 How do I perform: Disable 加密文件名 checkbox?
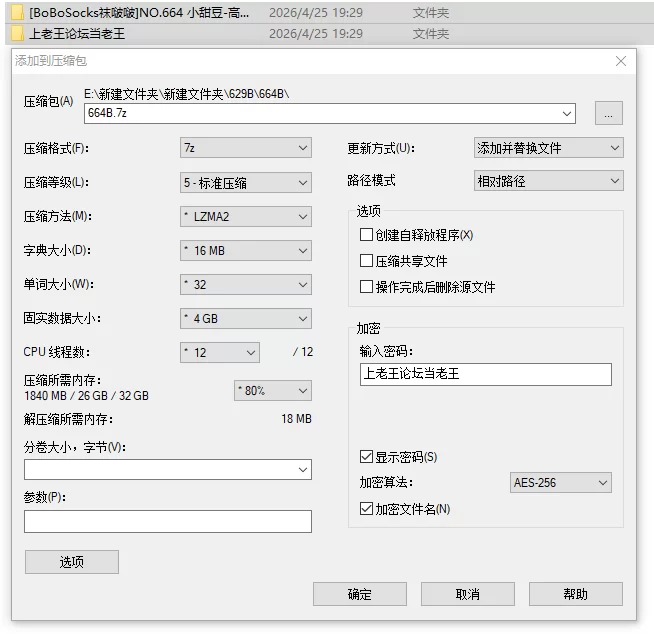click(x=366, y=509)
